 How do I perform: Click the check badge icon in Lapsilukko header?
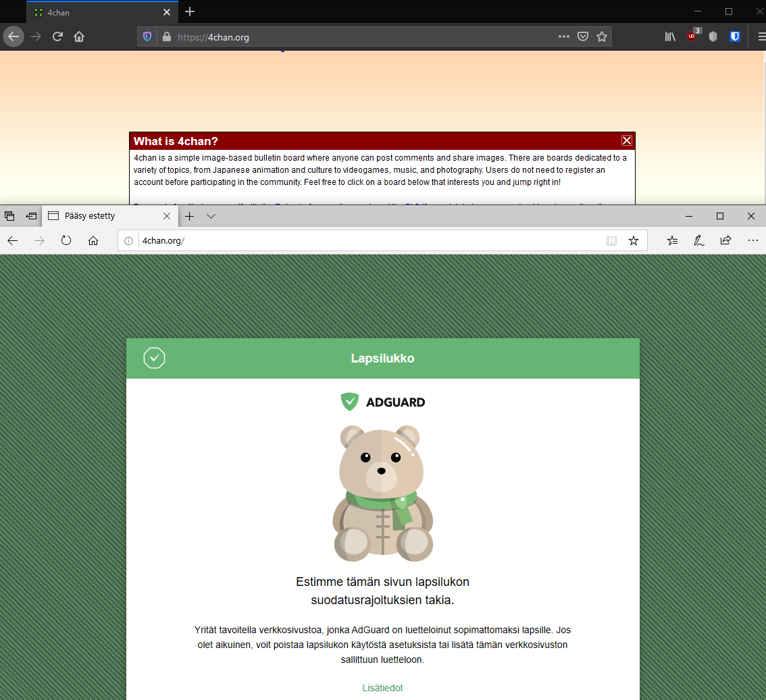coord(155,358)
